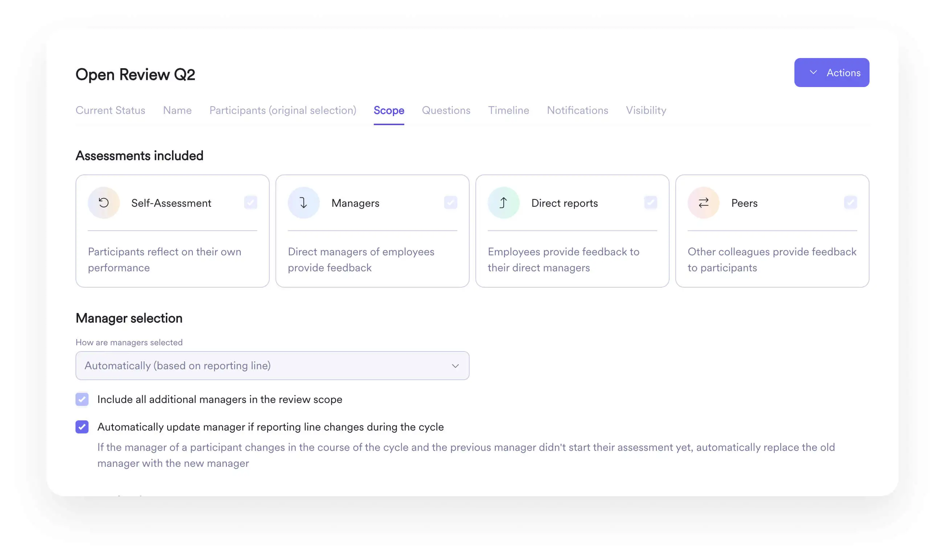Uncheck the Self-Assessment card checkbox

[x=250, y=203]
